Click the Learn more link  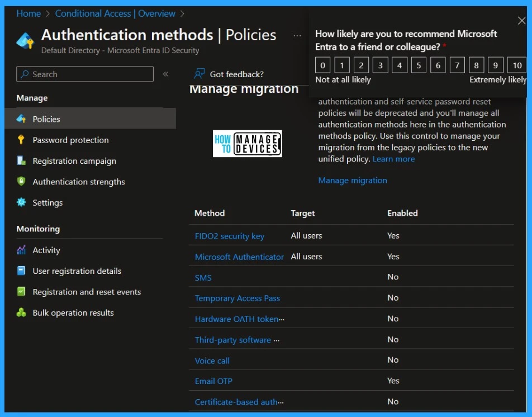point(393,159)
